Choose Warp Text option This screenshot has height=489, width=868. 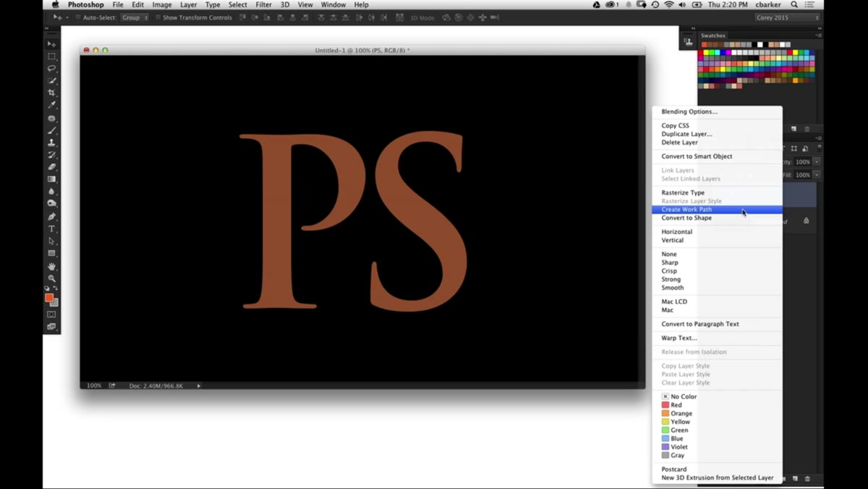tap(717, 338)
